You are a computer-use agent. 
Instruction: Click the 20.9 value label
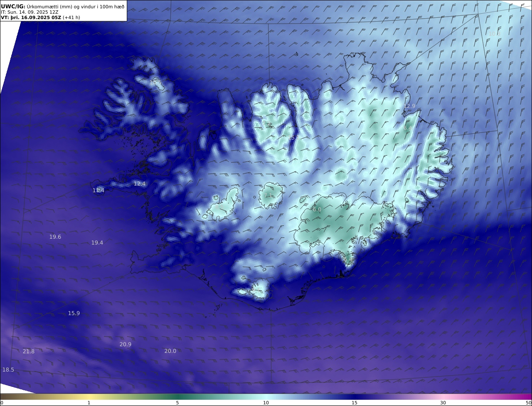[x=126, y=344]
